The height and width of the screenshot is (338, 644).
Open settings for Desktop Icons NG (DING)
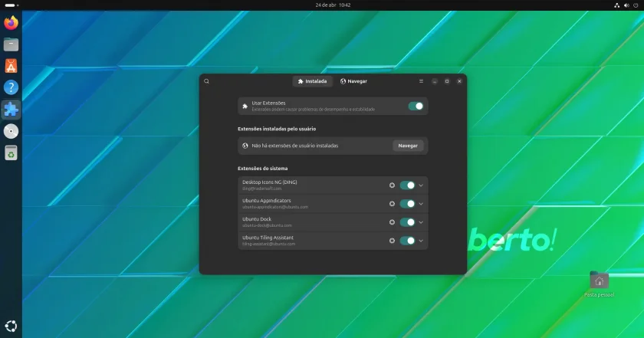coord(392,185)
